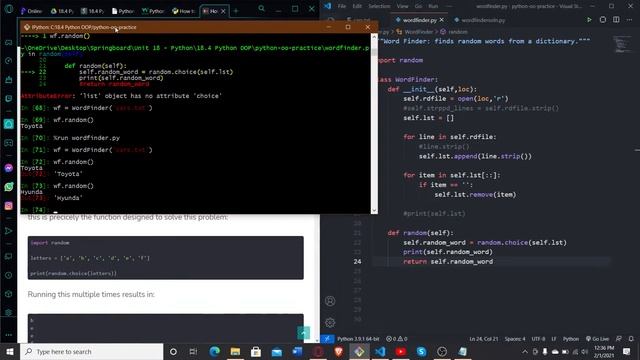
Task: Open the Manage gear icon in VS Code
Action: pyautogui.click(x=330, y=322)
